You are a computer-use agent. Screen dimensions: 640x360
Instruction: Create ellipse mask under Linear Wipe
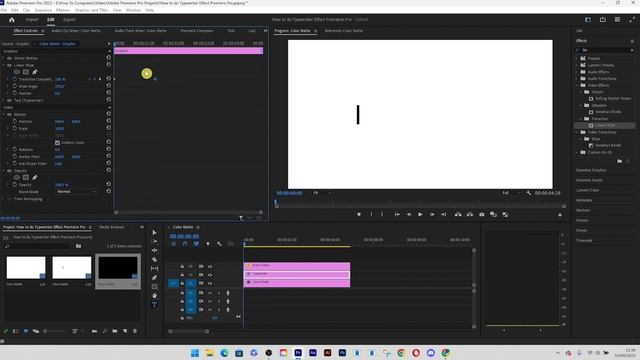coord(17,72)
